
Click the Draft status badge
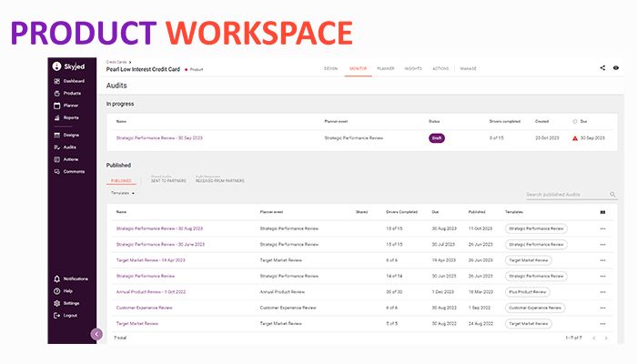(436, 138)
